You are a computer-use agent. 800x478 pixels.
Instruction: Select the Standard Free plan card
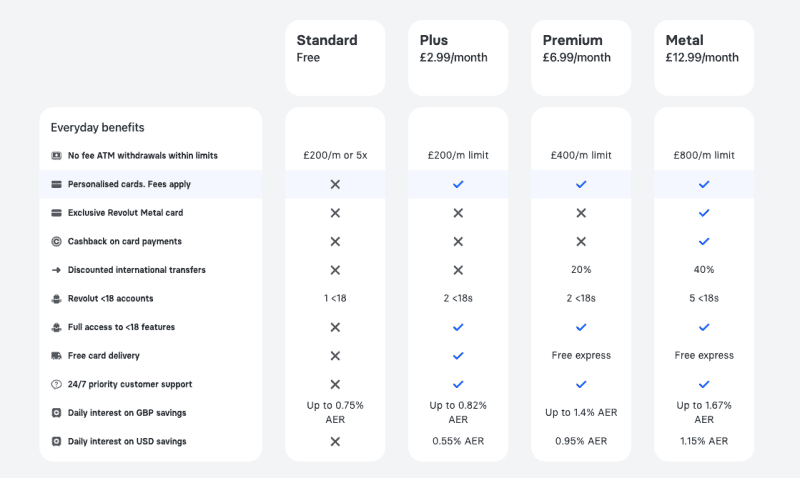[x=335, y=58]
